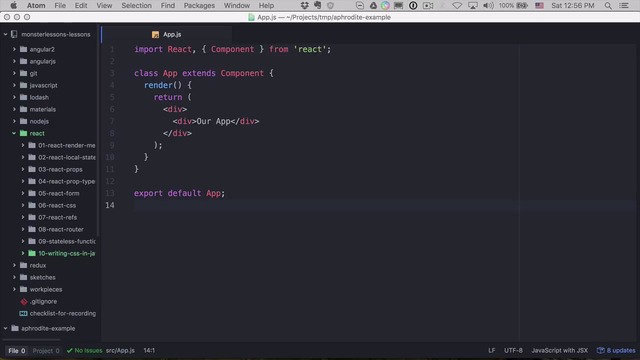This screenshot has height=360, width=640.
Task: Select the 05-react-form folder
Action: (59, 193)
